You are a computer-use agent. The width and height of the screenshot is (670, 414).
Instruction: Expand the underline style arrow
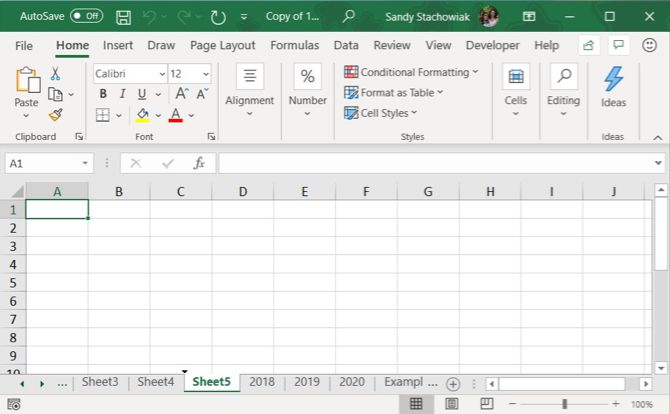[x=158, y=94]
